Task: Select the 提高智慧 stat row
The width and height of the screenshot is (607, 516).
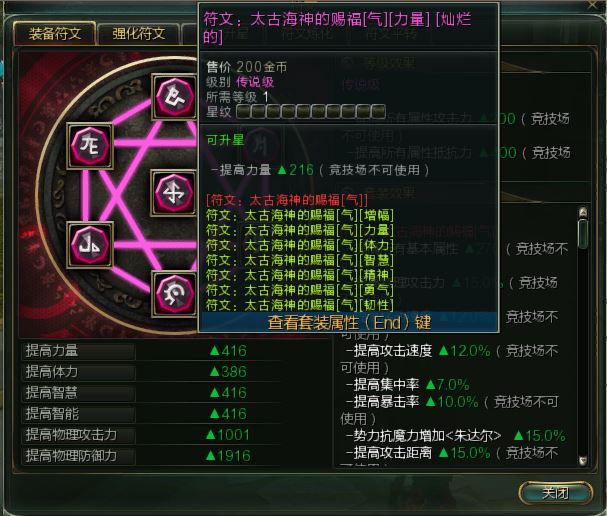Action: [151, 393]
